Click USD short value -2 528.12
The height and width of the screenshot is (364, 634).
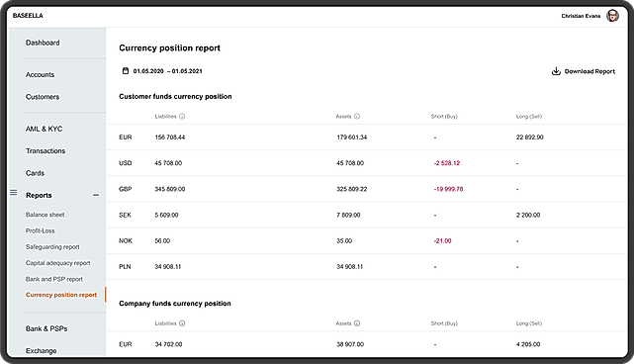[x=447, y=163]
